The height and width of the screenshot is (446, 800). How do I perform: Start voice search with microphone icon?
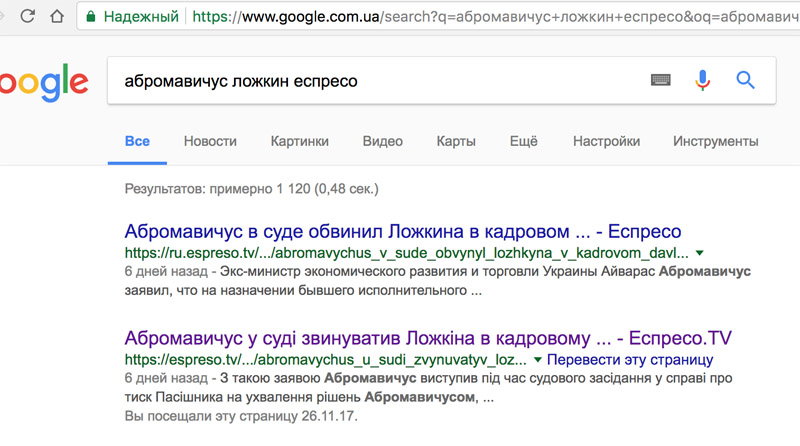tap(703, 81)
